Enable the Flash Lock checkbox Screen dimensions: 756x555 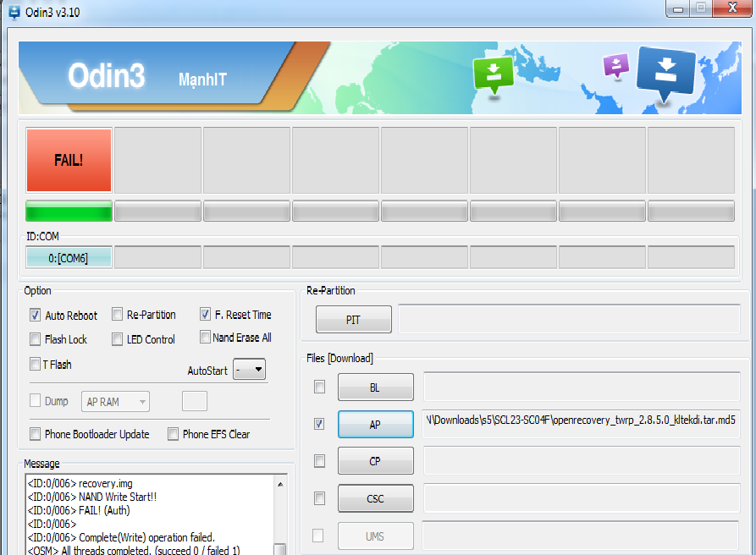(x=36, y=339)
